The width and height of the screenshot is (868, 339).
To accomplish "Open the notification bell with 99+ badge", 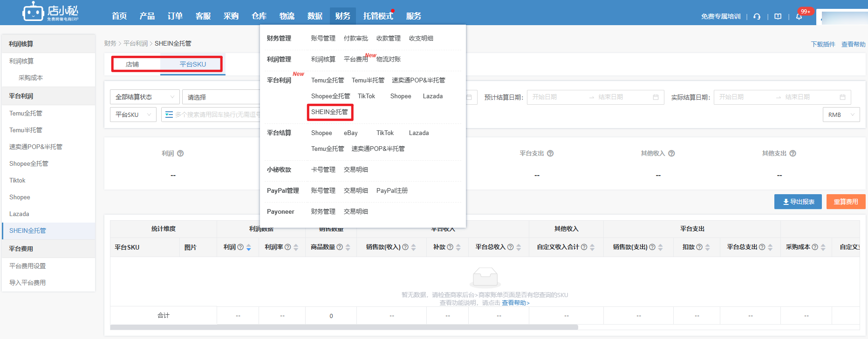I will pyautogui.click(x=799, y=16).
